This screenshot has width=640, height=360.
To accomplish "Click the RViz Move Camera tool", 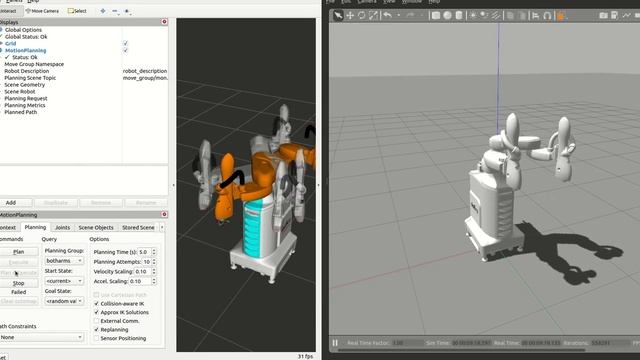I will 42,11.
